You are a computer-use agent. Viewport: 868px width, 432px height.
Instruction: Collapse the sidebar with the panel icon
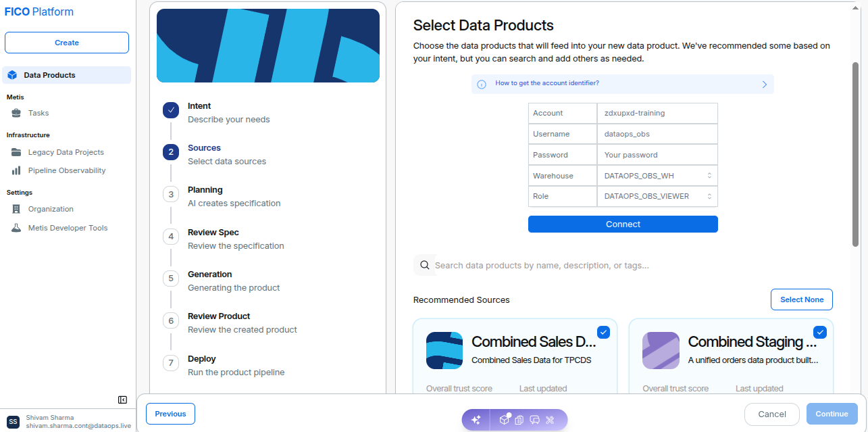pyautogui.click(x=122, y=400)
